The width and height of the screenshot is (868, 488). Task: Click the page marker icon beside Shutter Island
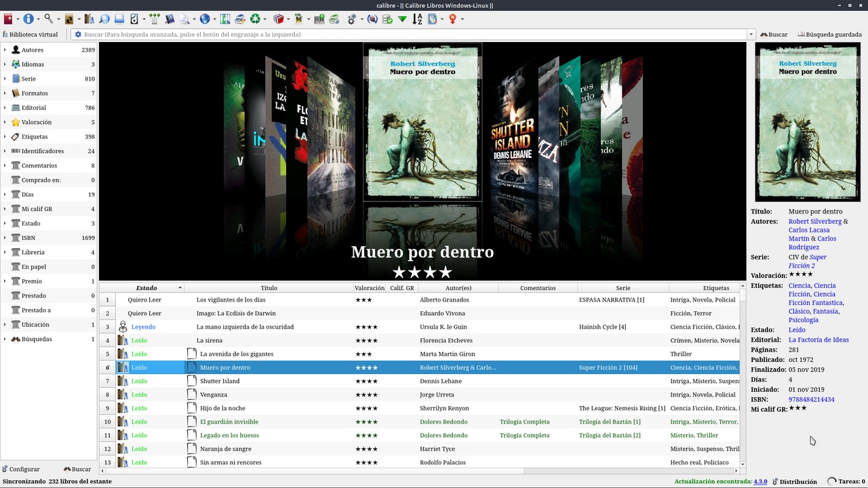pyautogui.click(x=192, y=381)
